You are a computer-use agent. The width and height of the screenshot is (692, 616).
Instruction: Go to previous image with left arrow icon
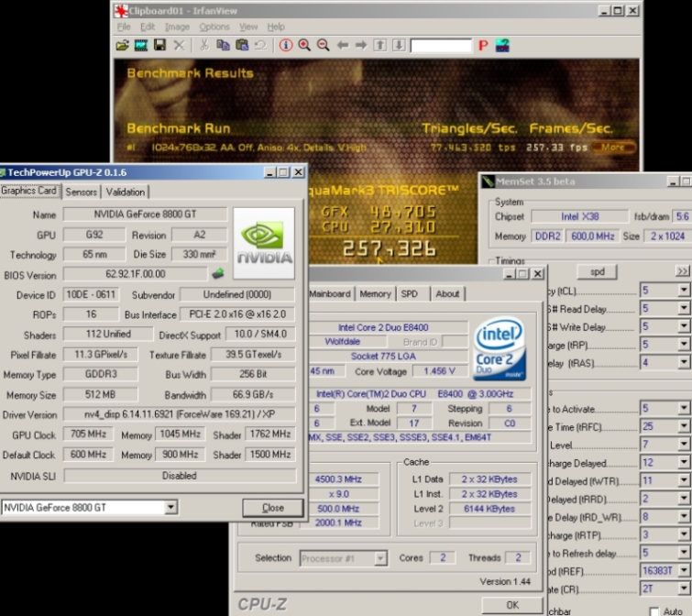click(x=343, y=45)
